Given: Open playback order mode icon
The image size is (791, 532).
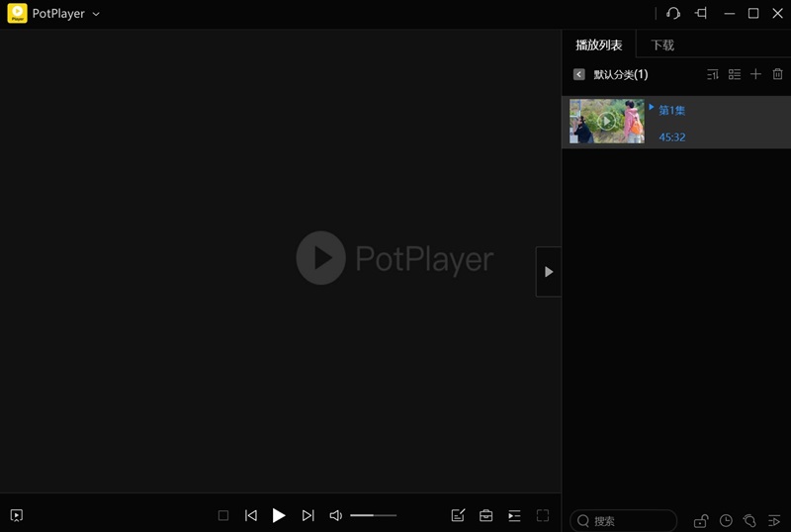Looking at the screenshot, I should 774,521.
